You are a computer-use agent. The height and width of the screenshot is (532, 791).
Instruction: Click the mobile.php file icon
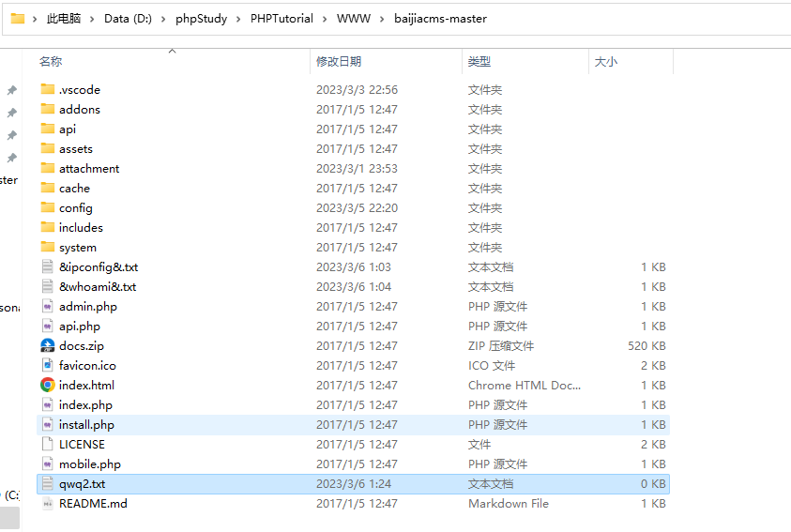point(48,464)
